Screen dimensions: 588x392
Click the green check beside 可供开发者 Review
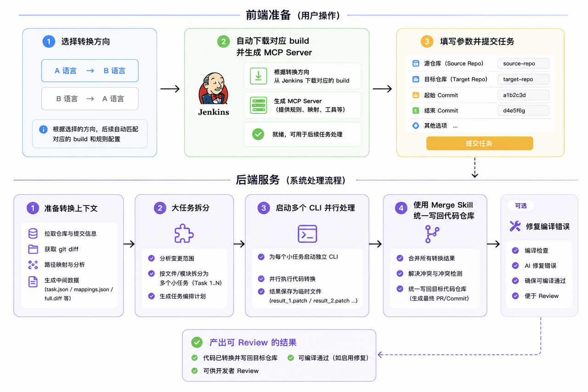pos(195,370)
